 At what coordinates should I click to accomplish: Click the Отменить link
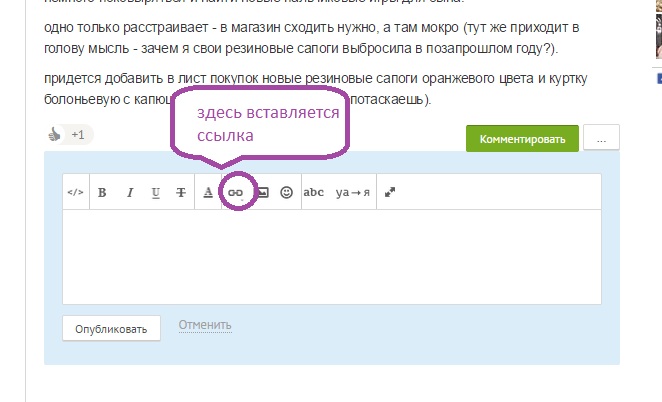pos(205,325)
